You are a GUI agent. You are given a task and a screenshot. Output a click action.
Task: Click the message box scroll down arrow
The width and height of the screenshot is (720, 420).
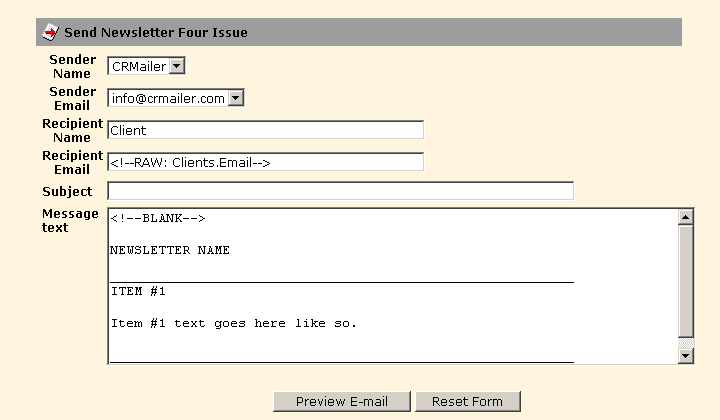tap(686, 355)
